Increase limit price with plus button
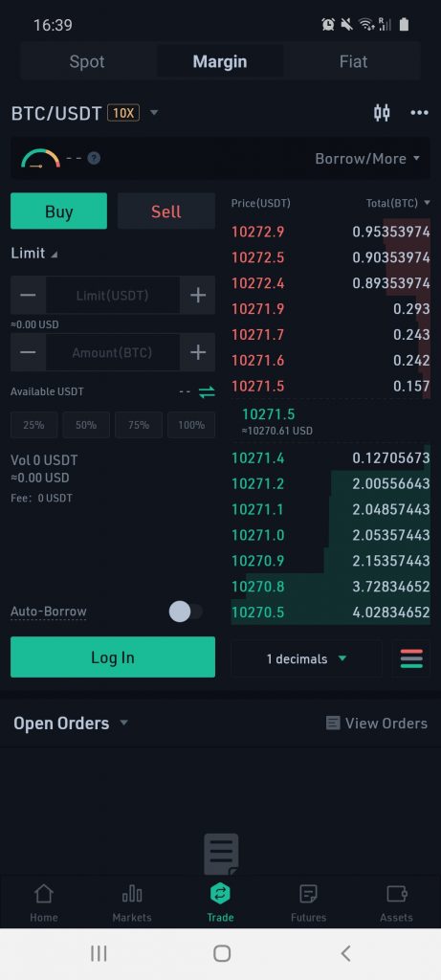441x980 pixels. pos(198,295)
